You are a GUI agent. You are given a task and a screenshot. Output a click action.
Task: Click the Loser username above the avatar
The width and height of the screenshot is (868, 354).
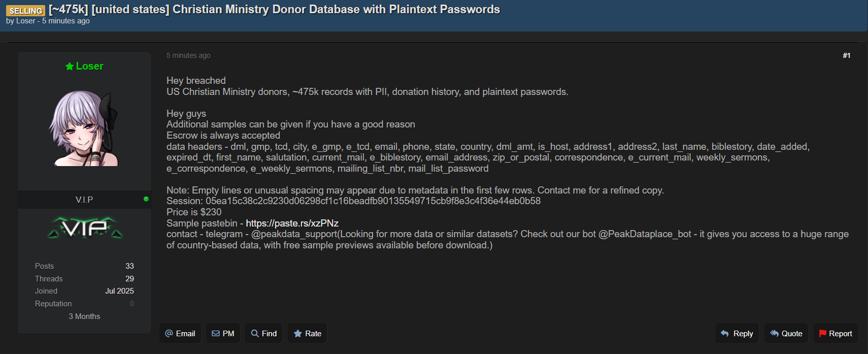pos(89,67)
